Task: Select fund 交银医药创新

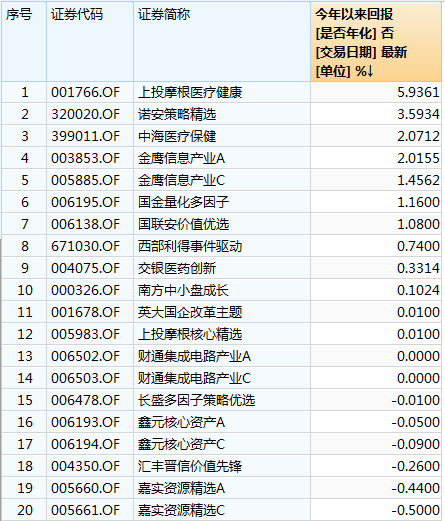Action: 177,268
